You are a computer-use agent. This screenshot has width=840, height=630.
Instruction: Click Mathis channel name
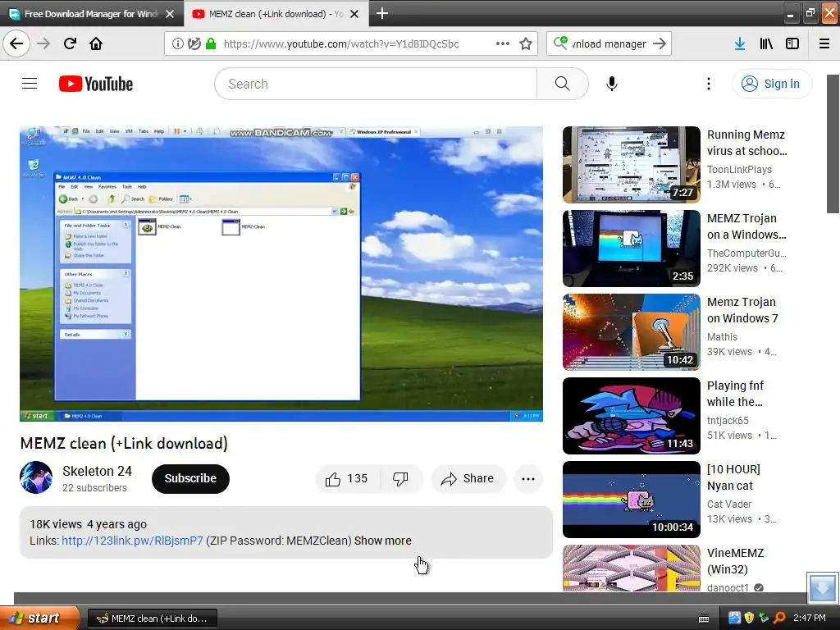(x=722, y=337)
